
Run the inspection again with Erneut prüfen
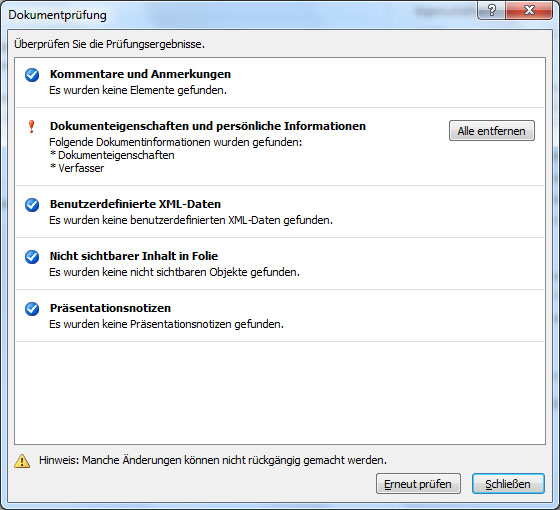coord(418,484)
